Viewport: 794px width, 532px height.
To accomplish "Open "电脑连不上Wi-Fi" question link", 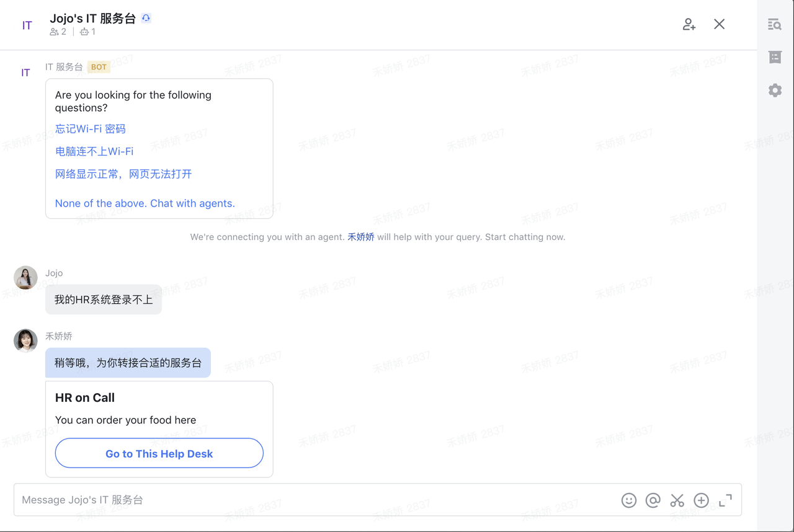I will click(x=94, y=151).
